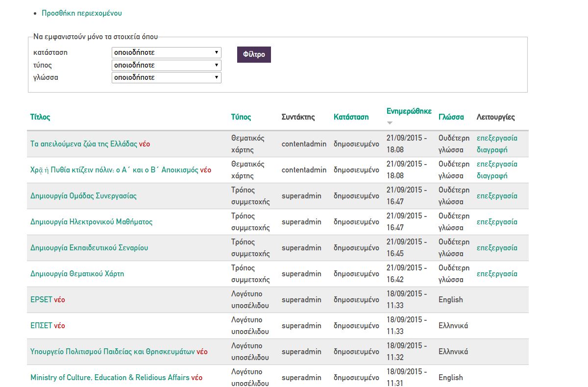588x387 pixels.
Task: Open the γλώσσα dropdown
Action: tap(166, 77)
